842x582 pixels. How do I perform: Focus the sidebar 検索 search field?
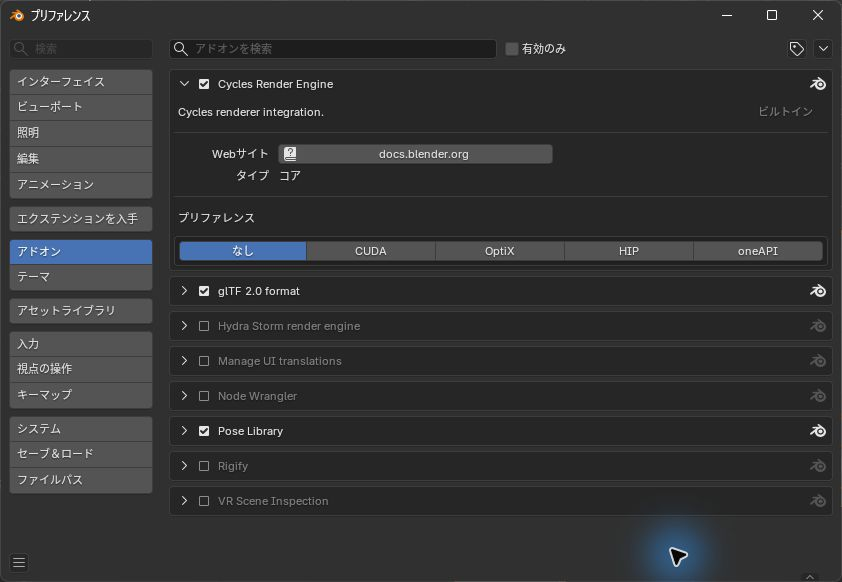[x=81, y=49]
